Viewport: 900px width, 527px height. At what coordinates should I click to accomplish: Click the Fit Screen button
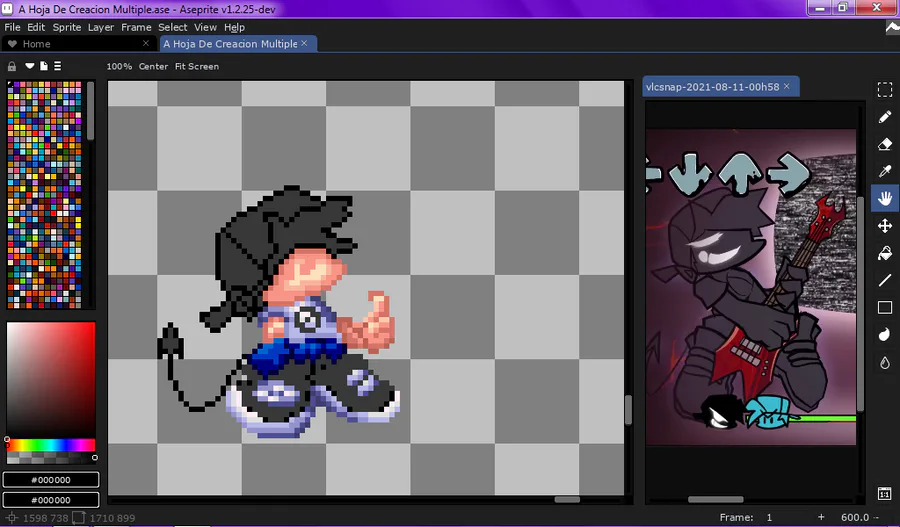[x=197, y=66]
